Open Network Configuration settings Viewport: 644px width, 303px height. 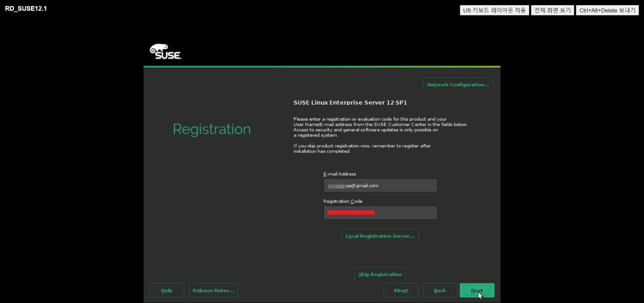pos(458,84)
